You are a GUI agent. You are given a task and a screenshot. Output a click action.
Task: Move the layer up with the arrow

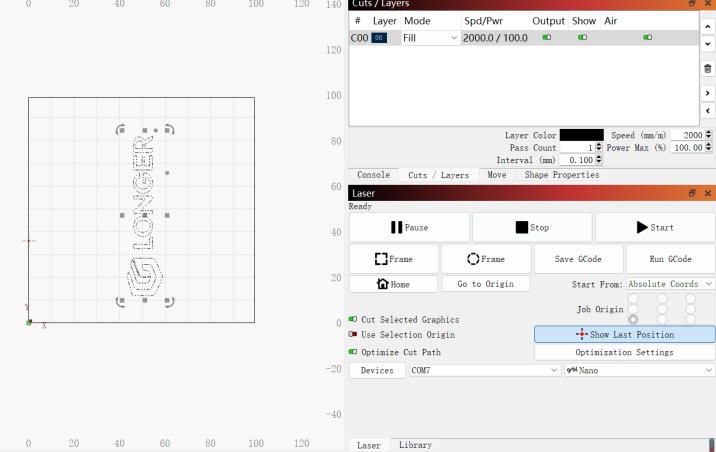point(707,27)
